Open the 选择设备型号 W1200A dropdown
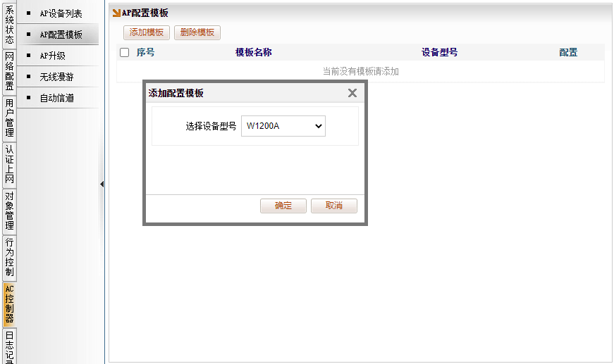The width and height of the screenshot is (614, 364). [283, 126]
